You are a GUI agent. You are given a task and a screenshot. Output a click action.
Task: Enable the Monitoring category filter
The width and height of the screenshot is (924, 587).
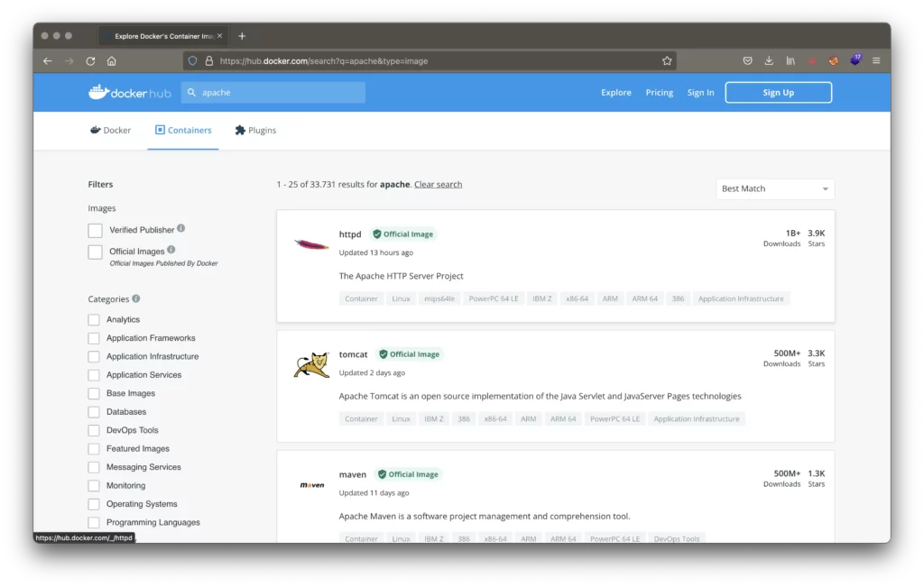pyautogui.click(x=94, y=486)
